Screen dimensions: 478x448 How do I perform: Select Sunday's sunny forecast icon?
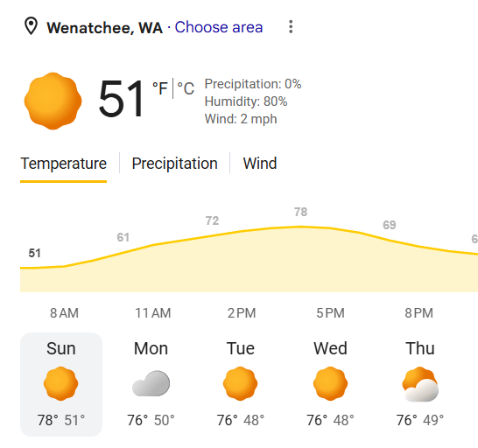[x=61, y=383]
